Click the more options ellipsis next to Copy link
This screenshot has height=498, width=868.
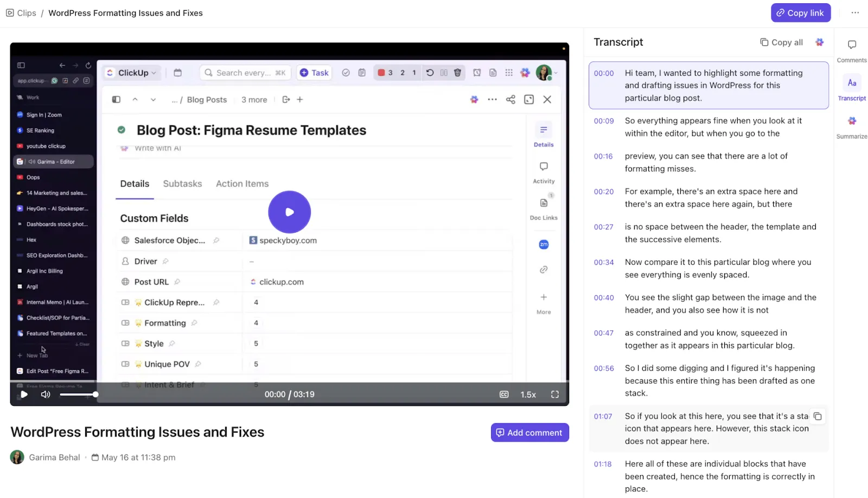(x=855, y=12)
